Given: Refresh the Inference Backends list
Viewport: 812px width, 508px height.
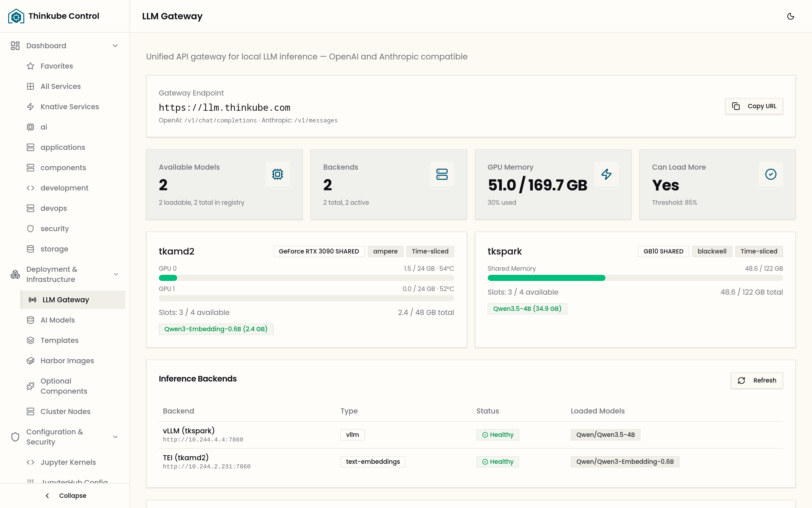Looking at the screenshot, I should click(757, 380).
